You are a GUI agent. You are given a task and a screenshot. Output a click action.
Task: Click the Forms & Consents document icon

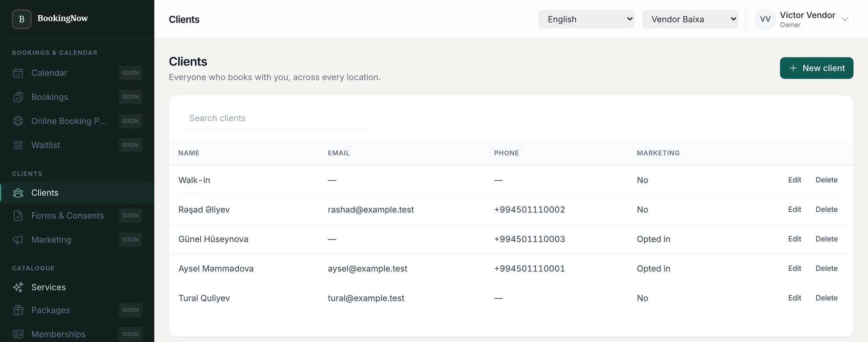[x=18, y=216]
